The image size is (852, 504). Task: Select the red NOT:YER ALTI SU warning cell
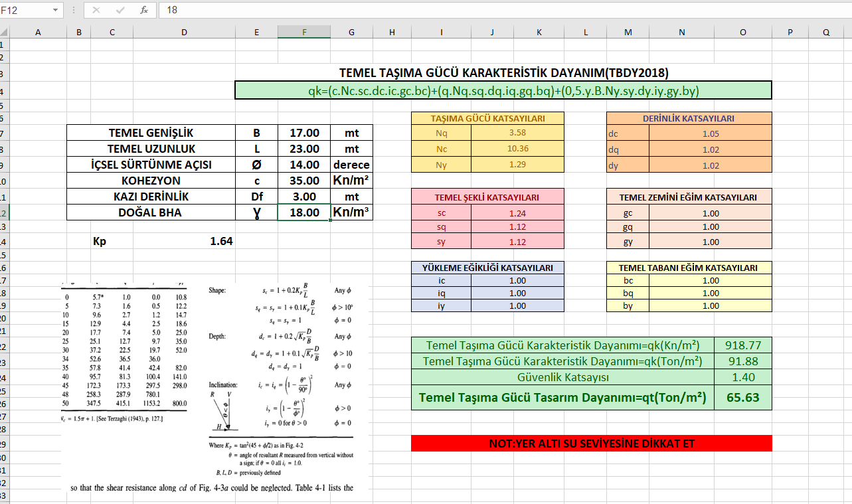point(592,443)
